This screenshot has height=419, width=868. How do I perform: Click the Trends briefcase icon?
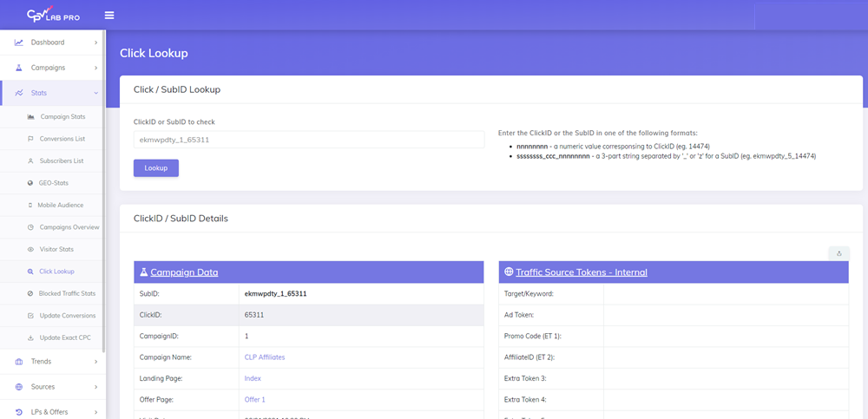click(19, 362)
